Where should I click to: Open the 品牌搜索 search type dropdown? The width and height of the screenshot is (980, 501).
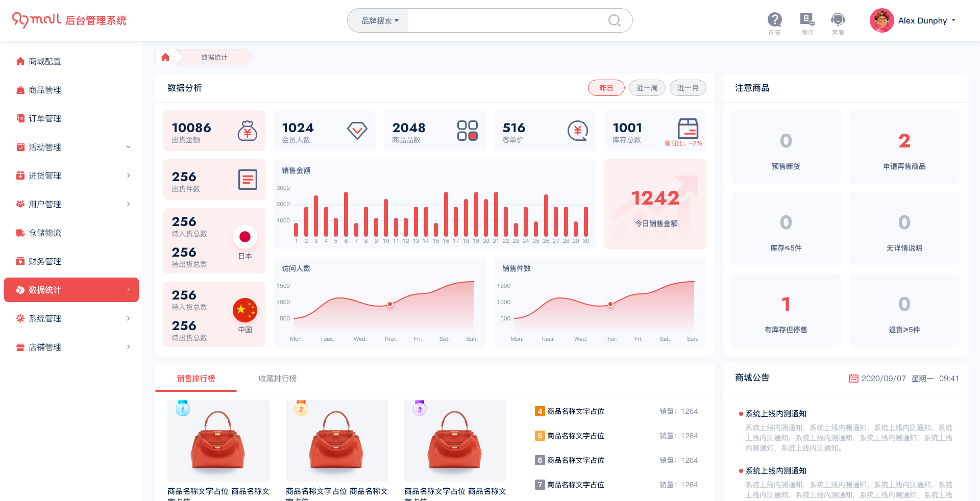click(x=379, y=21)
